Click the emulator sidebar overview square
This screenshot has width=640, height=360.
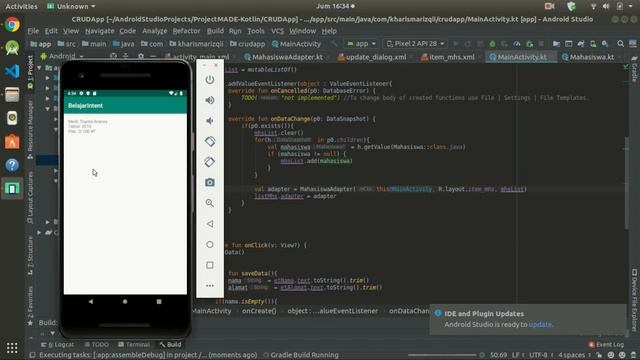210,265
